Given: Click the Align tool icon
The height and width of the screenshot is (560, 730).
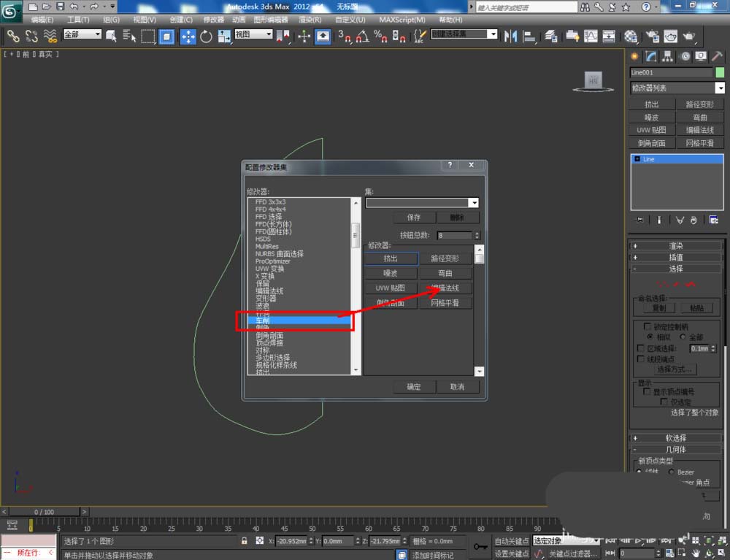Looking at the screenshot, I should coord(529,36).
